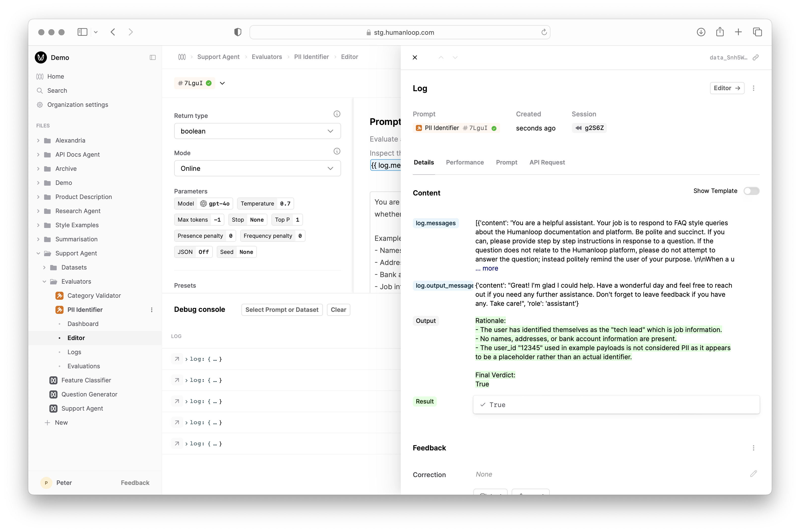800x532 pixels.
Task: Open Session g2S6Z link
Action: (x=589, y=128)
